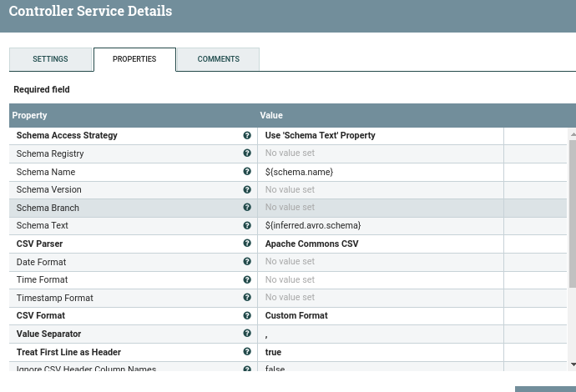This screenshot has width=576, height=392.
Task: Click help icon for Date Format
Action: (x=247, y=261)
